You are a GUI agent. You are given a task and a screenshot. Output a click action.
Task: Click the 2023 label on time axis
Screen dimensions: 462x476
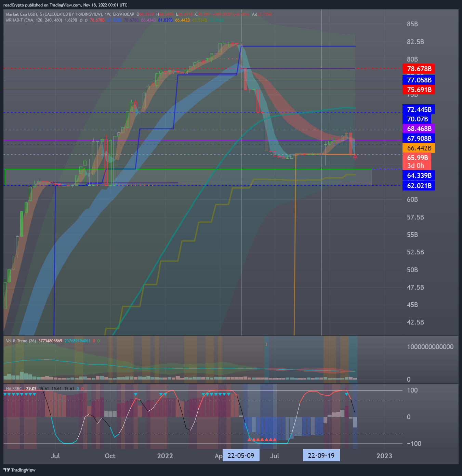pos(384,456)
